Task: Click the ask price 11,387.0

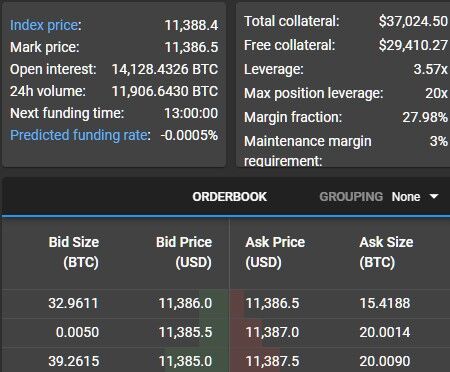Action: 272,332
